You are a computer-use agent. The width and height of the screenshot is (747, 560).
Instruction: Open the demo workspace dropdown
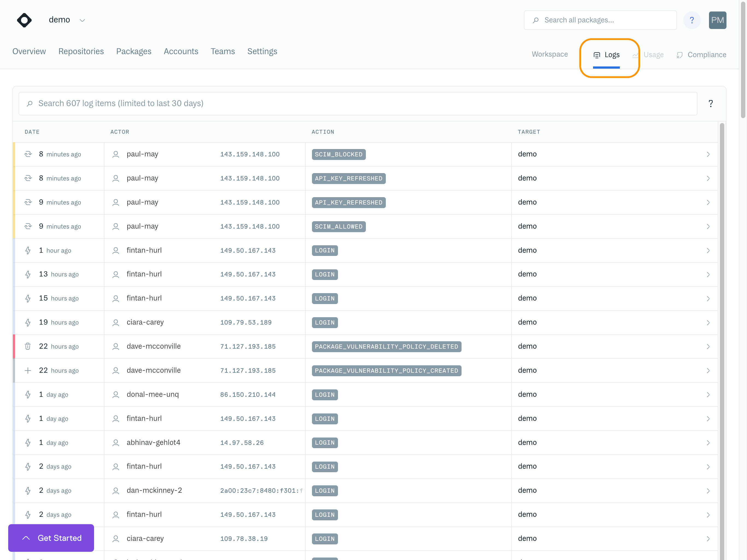pyautogui.click(x=82, y=20)
